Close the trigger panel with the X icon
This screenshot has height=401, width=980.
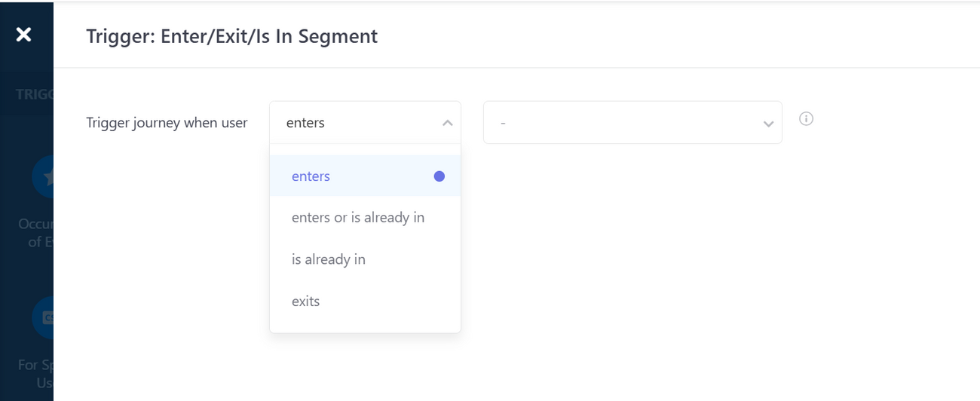(23, 34)
